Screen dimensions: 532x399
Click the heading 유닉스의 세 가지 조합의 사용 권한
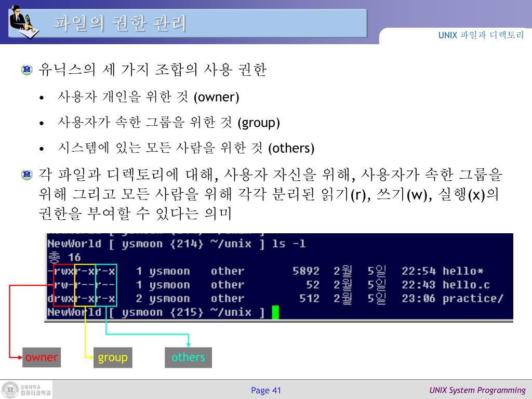[x=152, y=70]
